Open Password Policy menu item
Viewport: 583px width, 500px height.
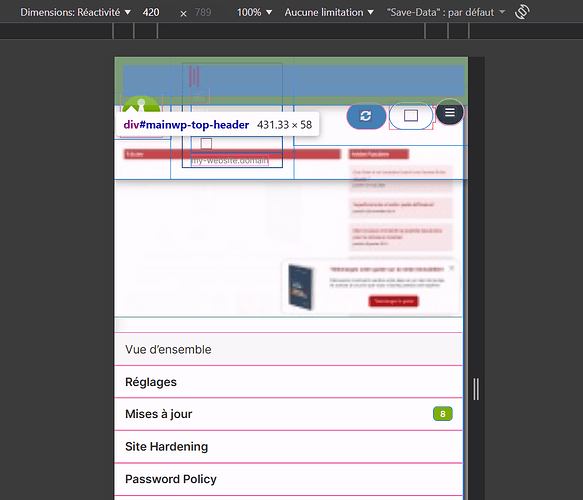tap(289, 479)
